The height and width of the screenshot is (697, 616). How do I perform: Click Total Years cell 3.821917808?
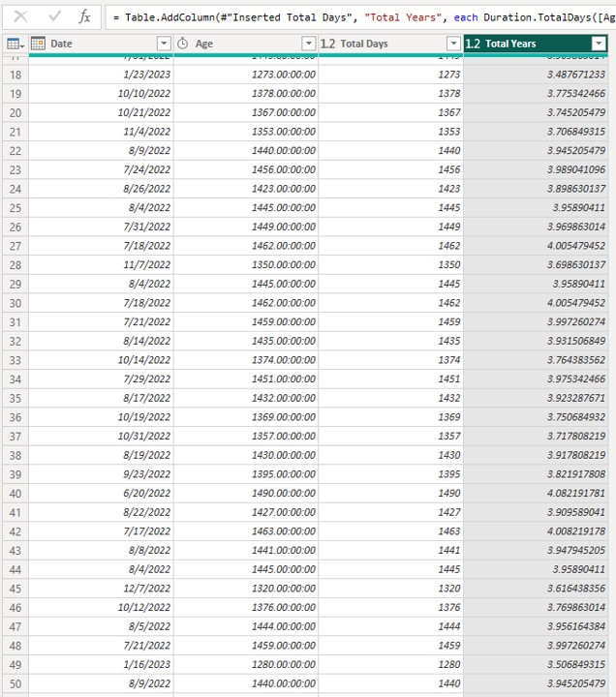pos(536,474)
